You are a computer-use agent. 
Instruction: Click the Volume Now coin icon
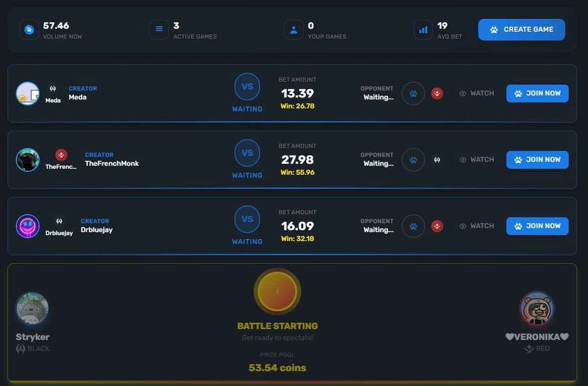29,29
